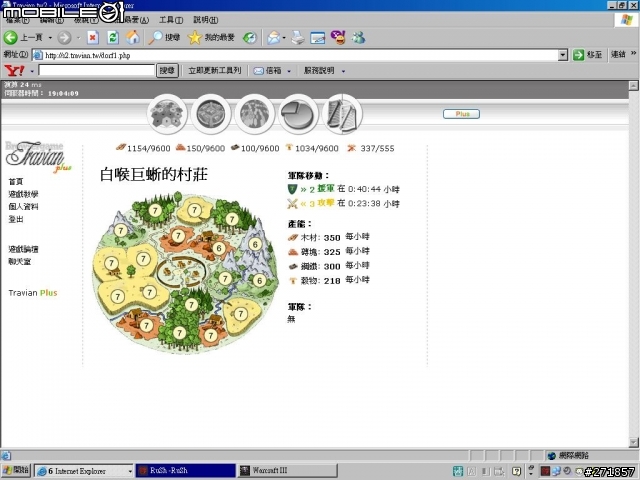Click the MSN Messenger toolbar icon
640x480 pixels.
(x=358, y=38)
